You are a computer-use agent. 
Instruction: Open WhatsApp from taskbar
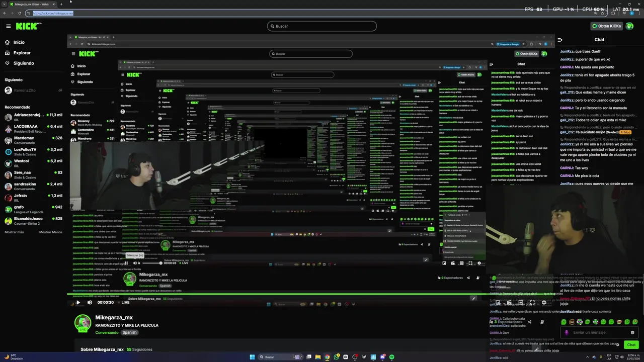(x=337, y=357)
